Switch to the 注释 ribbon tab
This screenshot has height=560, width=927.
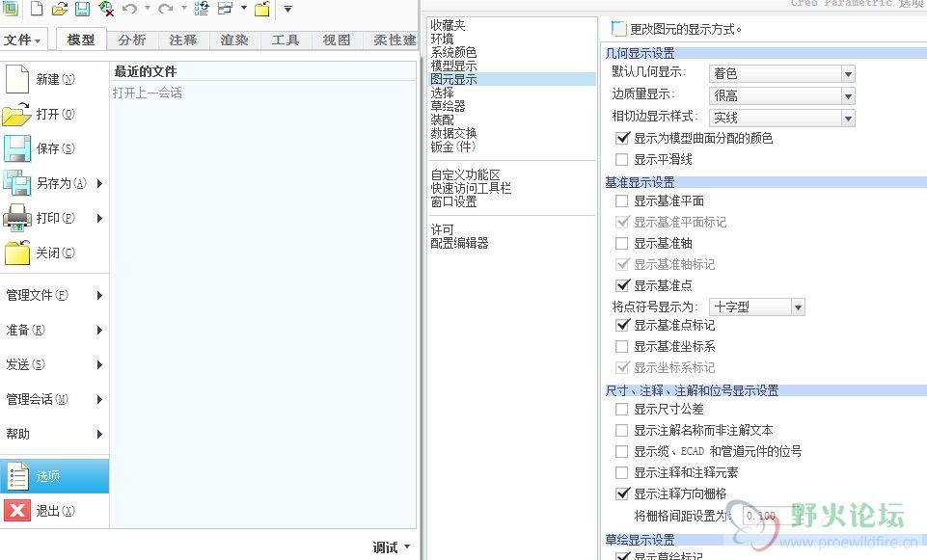(x=182, y=40)
